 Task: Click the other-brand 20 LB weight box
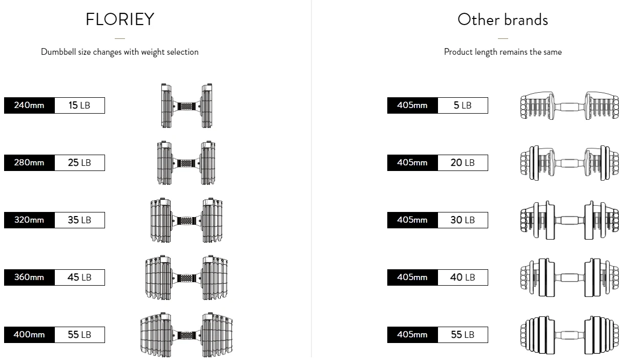click(x=463, y=163)
